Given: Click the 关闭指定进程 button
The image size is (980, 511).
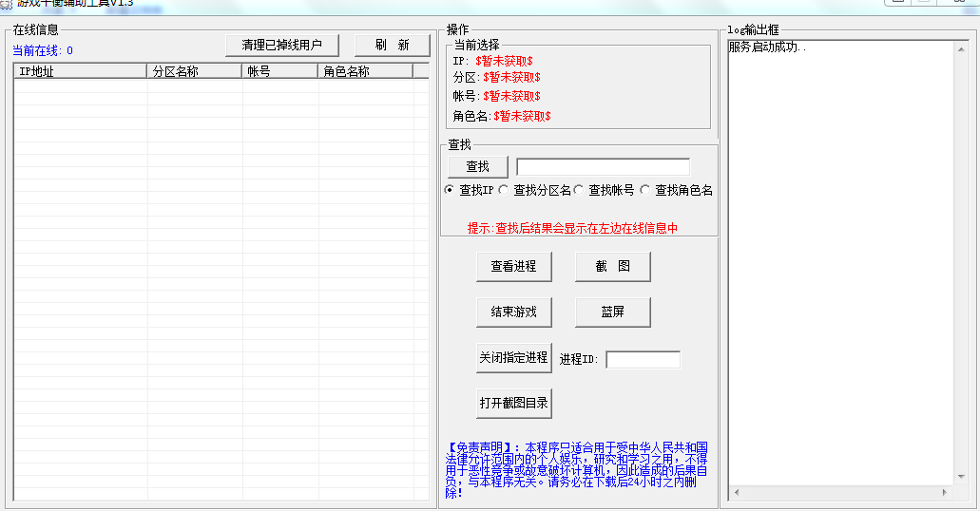Looking at the screenshot, I should (513, 358).
